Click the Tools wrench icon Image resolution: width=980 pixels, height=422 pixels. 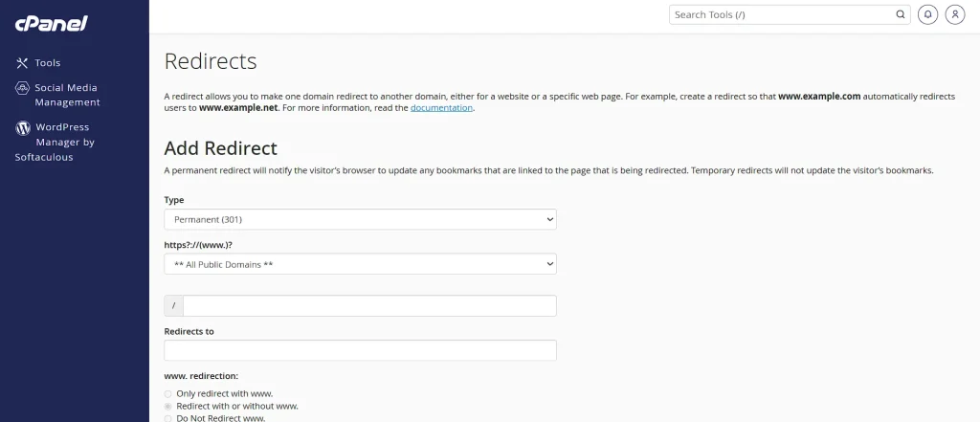(23, 62)
